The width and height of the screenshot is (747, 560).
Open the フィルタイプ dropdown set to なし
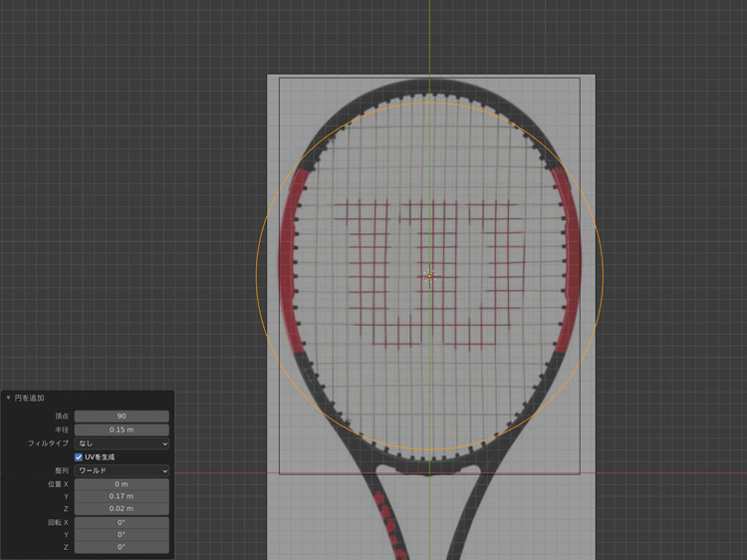[x=122, y=443]
